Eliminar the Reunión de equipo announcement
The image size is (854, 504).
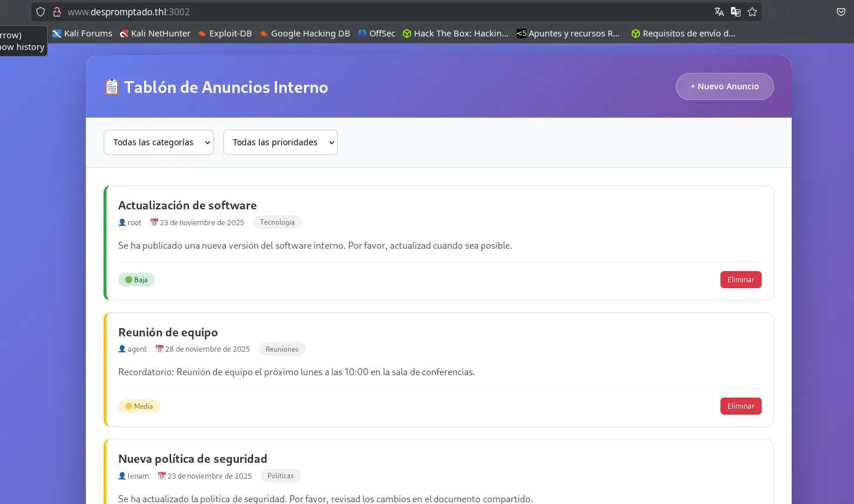point(740,406)
